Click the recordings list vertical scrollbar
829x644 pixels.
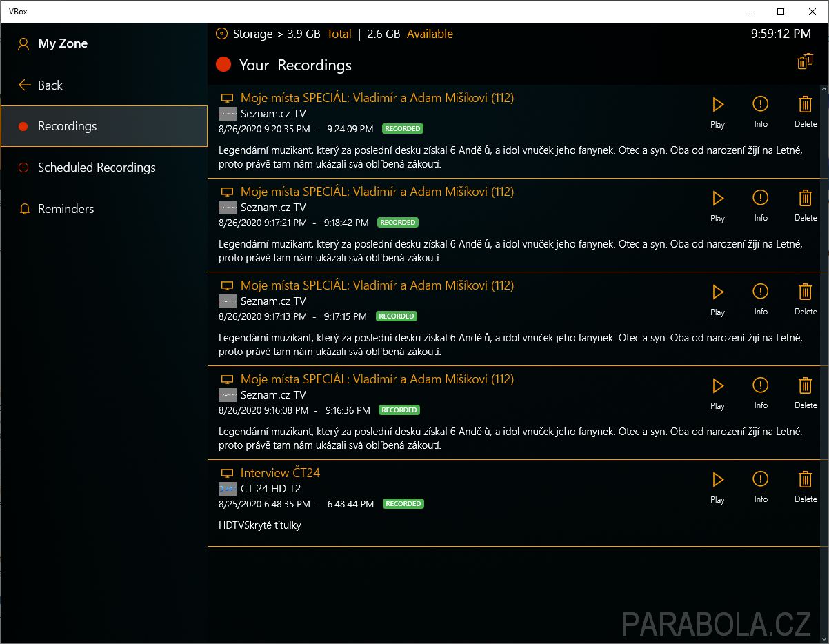pos(825,276)
